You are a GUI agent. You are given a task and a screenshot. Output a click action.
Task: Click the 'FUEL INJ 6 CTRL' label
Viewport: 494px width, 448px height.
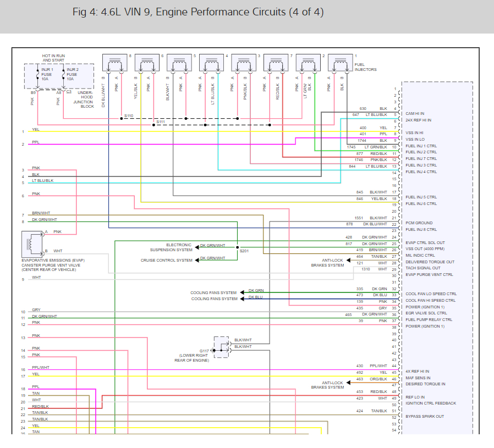[421, 204]
